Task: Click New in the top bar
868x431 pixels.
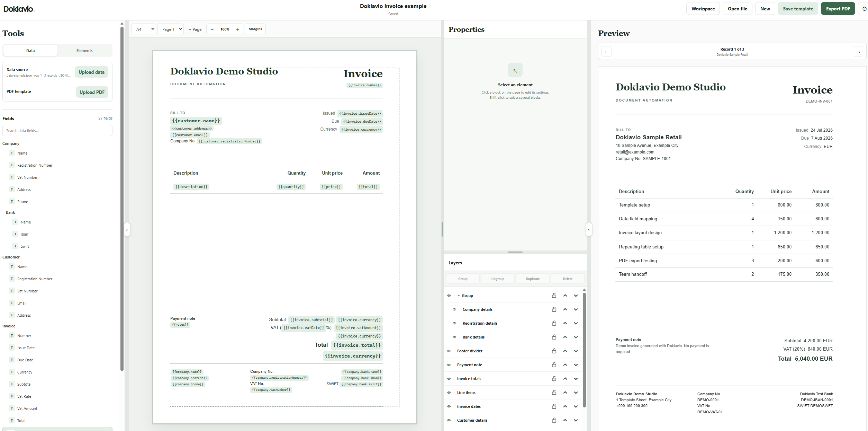Action: (x=765, y=9)
